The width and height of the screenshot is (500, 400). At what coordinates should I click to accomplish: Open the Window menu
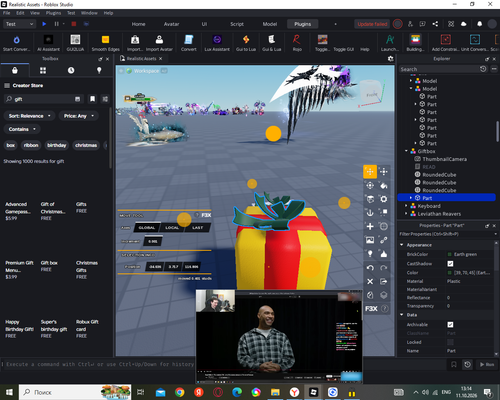tap(89, 13)
